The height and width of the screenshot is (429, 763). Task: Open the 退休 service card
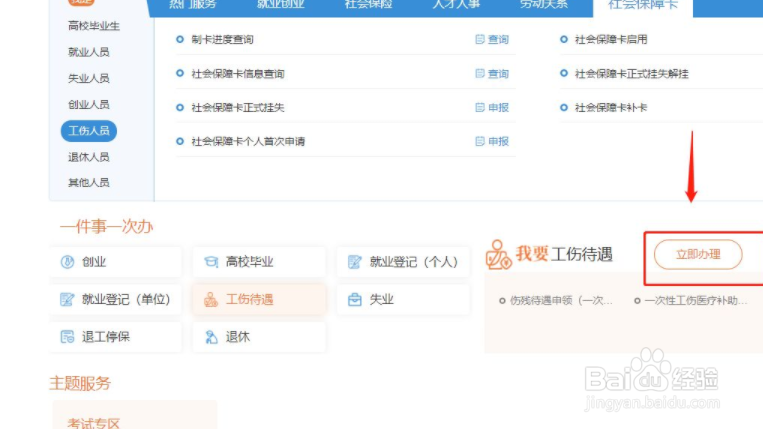(x=259, y=337)
